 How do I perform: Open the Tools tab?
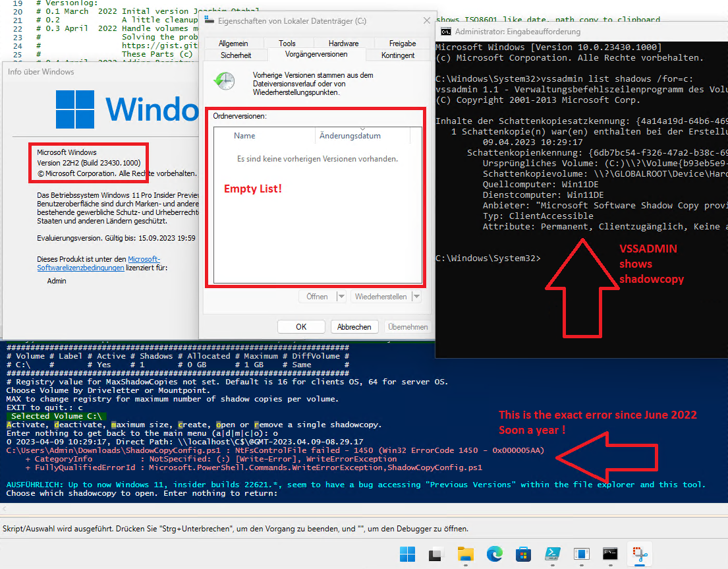tap(287, 44)
